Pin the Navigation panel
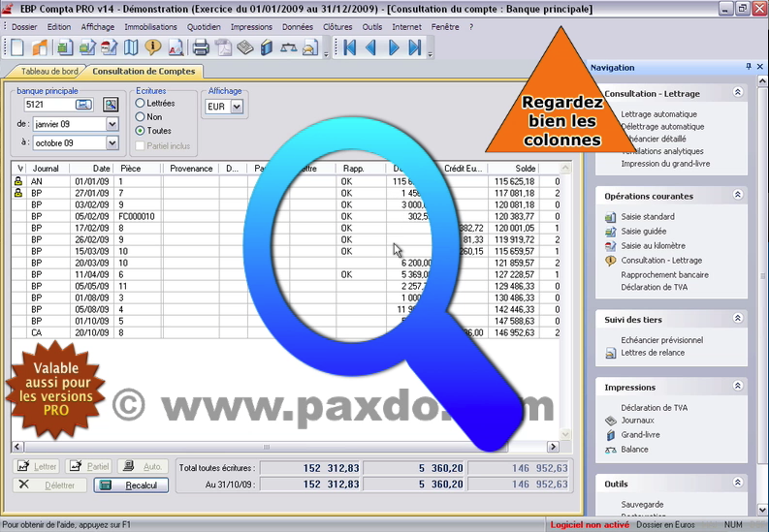Image resolution: width=769 pixels, height=532 pixels. pyautogui.click(x=749, y=67)
